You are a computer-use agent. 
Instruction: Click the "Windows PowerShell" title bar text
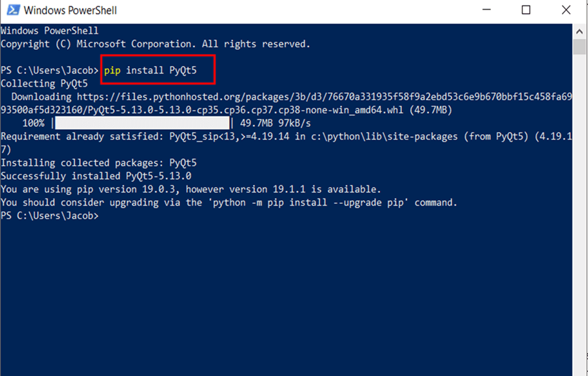(x=70, y=11)
